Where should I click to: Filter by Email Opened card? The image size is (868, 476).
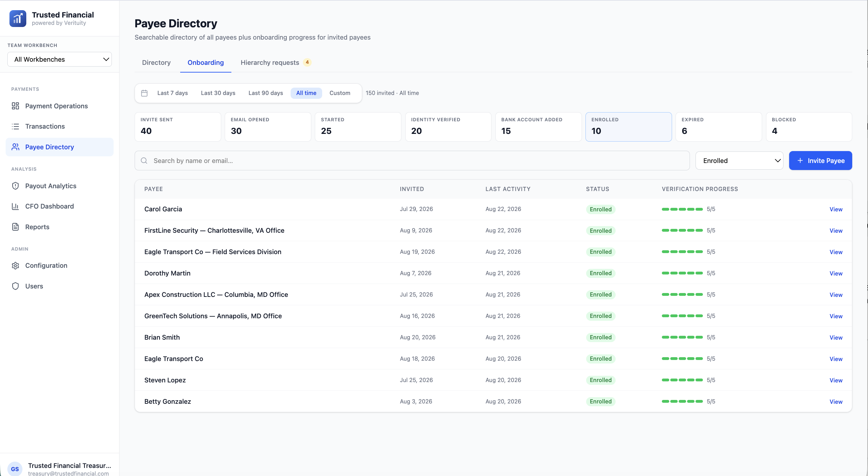tap(268, 127)
